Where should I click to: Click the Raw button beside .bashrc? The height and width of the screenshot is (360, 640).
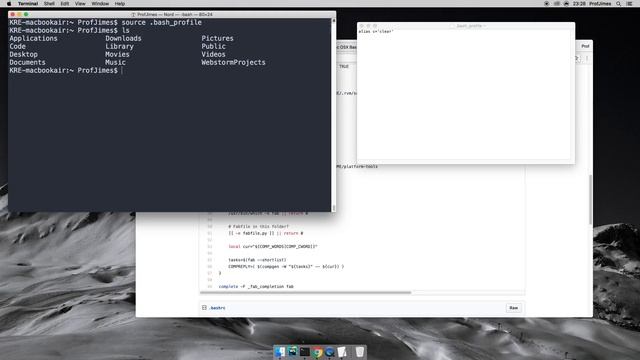(x=513, y=308)
